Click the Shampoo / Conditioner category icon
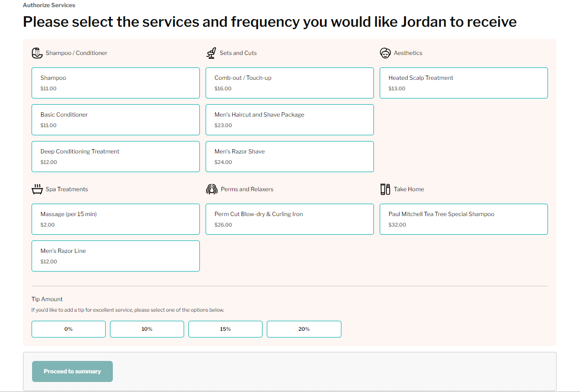Image resolution: width=580 pixels, height=392 pixels. point(37,53)
